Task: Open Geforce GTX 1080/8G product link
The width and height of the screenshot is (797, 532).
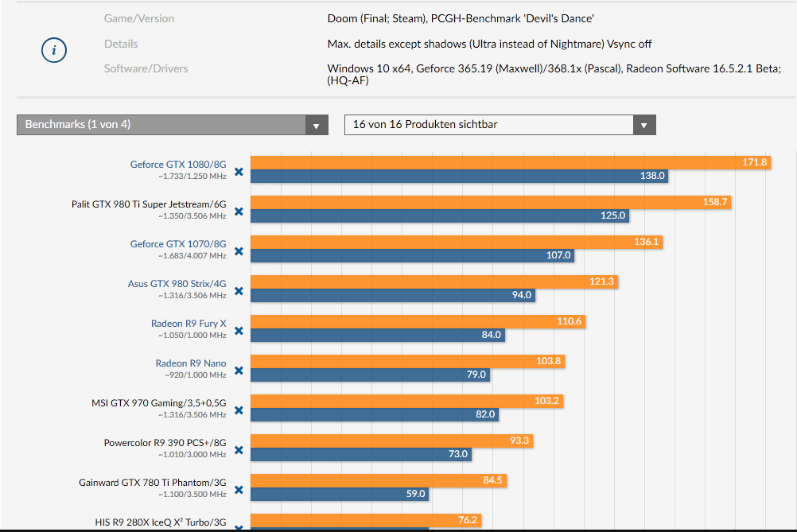Action: [x=178, y=165]
